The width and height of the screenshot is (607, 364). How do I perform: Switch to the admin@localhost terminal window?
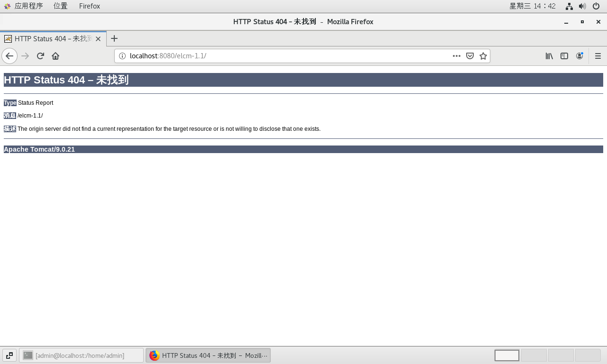click(x=81, y=355)
